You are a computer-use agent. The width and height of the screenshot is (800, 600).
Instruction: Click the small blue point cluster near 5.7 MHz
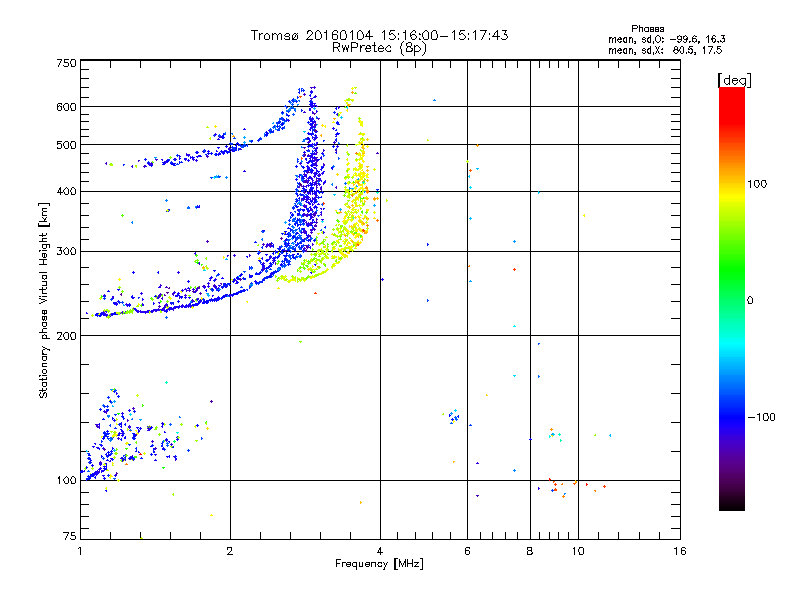[454, 417]
